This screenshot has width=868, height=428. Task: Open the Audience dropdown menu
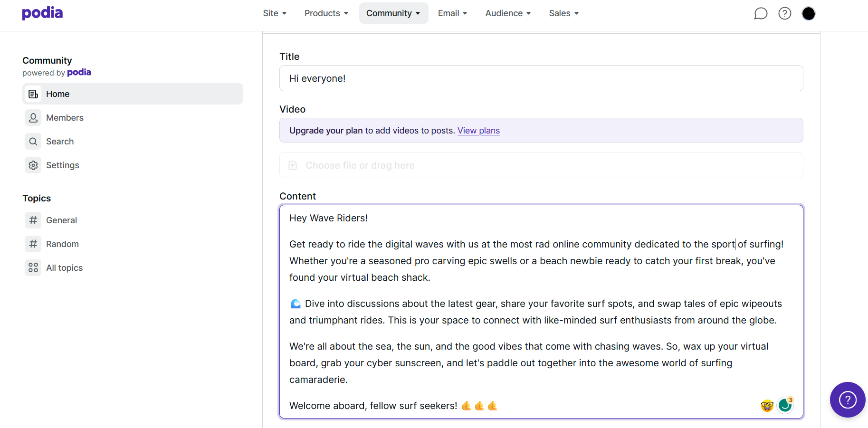pos(508,13)
